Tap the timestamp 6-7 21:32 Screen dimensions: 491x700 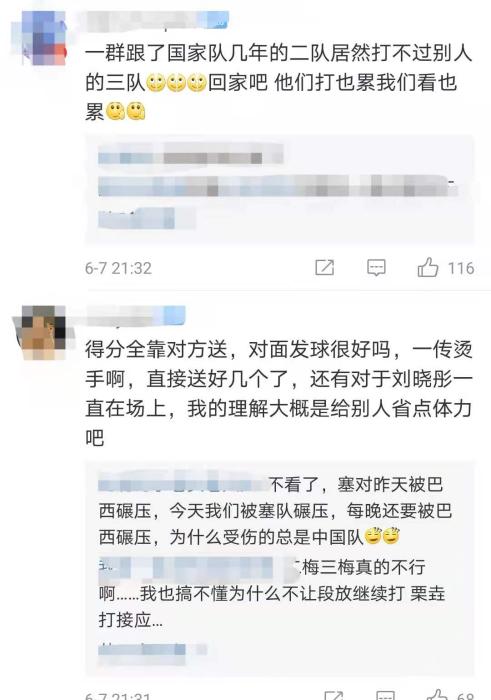(x=118, y=268)
